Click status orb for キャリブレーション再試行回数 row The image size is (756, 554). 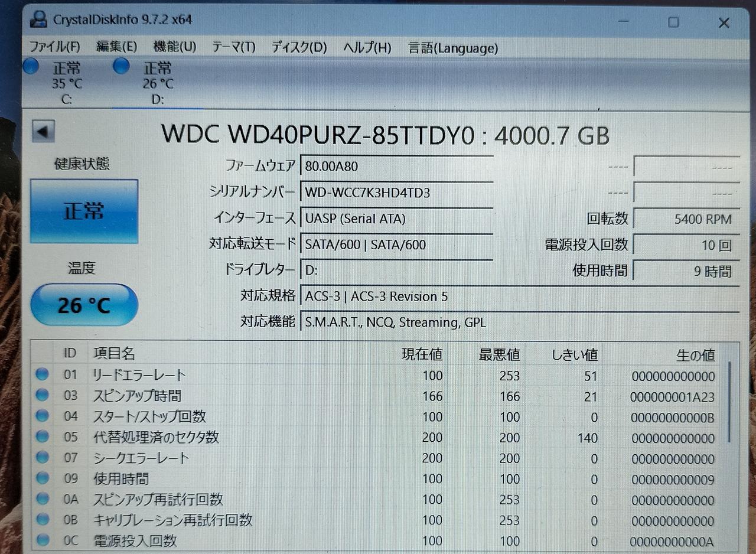point(42,519)
